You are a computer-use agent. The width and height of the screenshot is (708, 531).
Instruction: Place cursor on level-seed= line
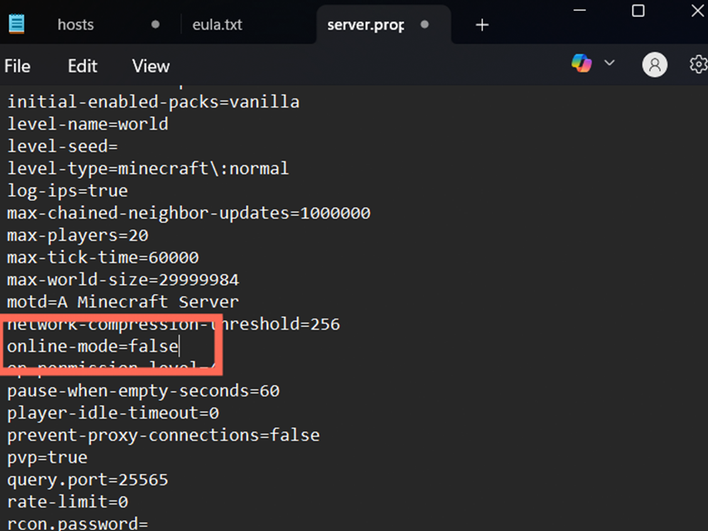62,146
